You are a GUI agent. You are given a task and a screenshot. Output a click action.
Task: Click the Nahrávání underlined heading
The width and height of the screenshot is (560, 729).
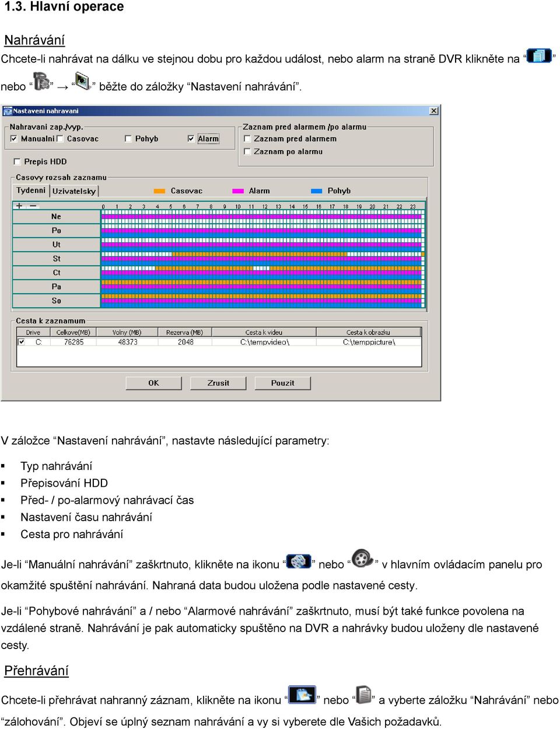34,40
